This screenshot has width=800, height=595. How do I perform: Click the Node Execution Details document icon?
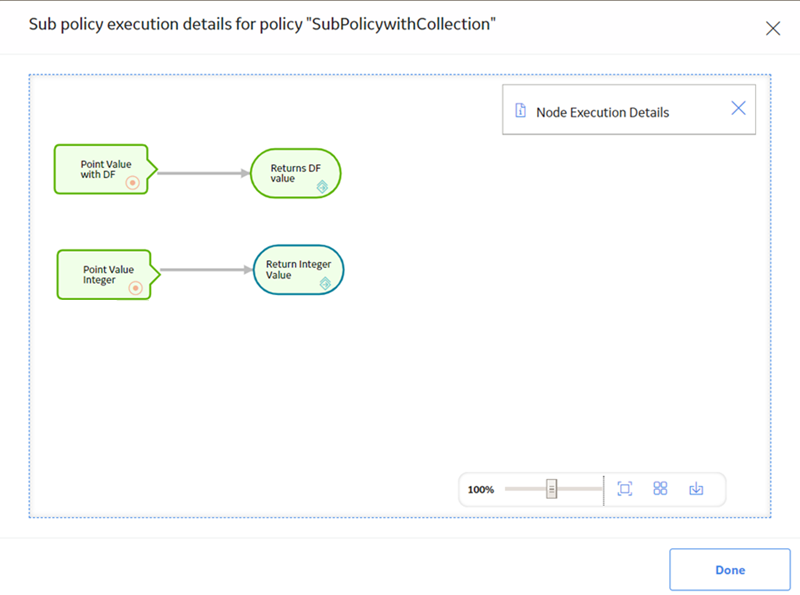click(520, 110)
